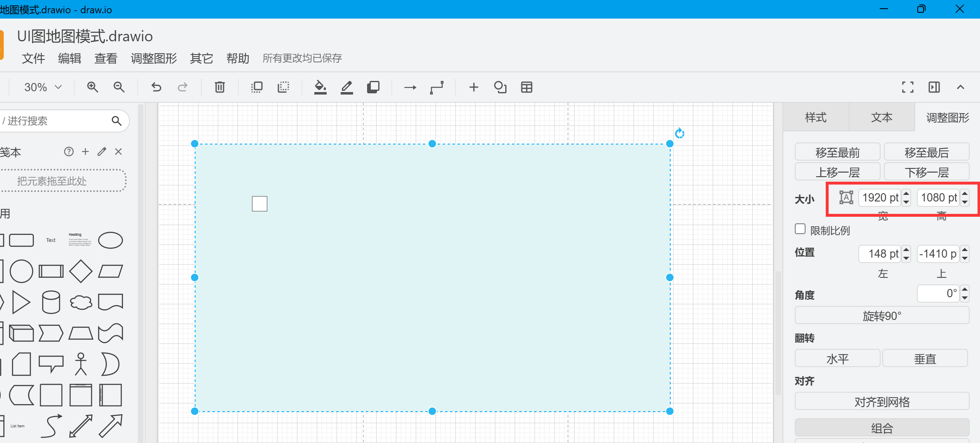Click the scratchpad help question icon
Viewport: 980px width, 443px height.
click(69, 152)
